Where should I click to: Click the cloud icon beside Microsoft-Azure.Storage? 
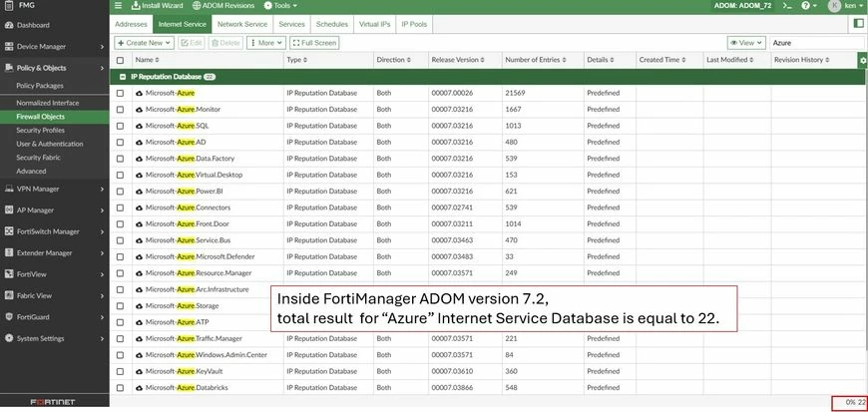click(x=139, y=305)
